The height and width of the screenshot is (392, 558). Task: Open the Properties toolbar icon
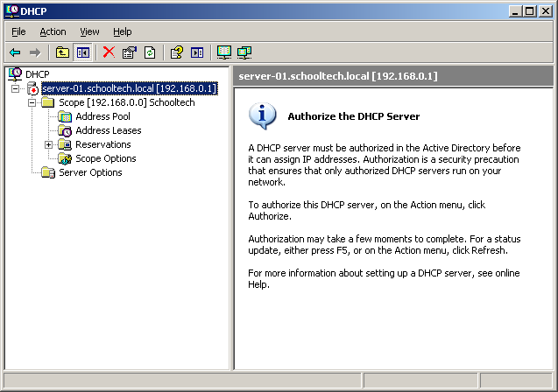[129, 52]
